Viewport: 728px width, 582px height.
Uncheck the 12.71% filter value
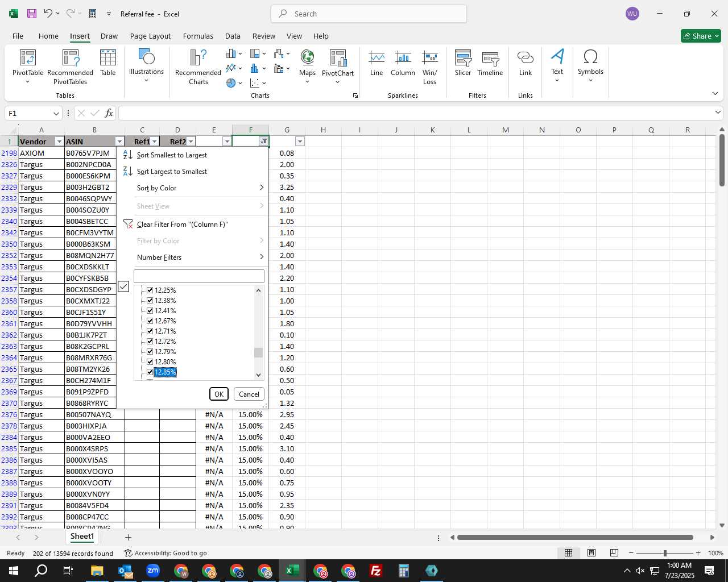tap(150, 331)
